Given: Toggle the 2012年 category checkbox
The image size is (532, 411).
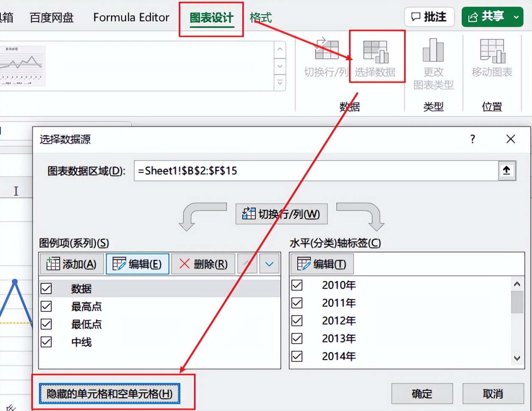Looking at the screenshot, I should coord(297,321).
